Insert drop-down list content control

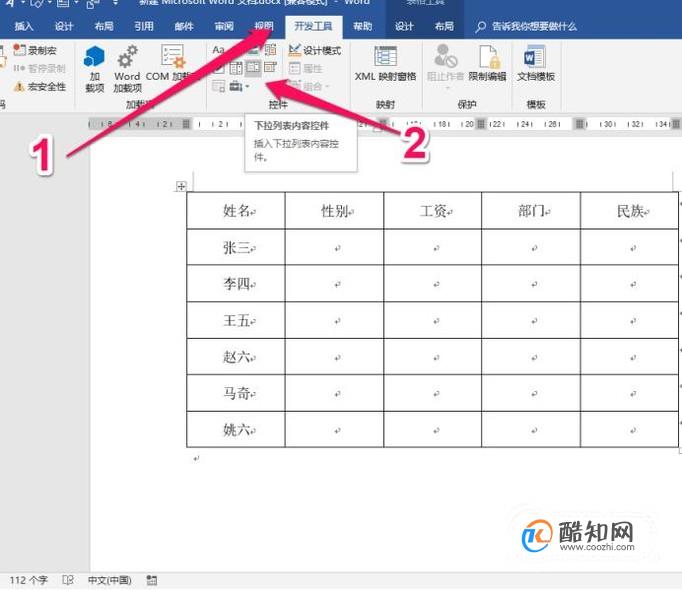click(253, 68)
